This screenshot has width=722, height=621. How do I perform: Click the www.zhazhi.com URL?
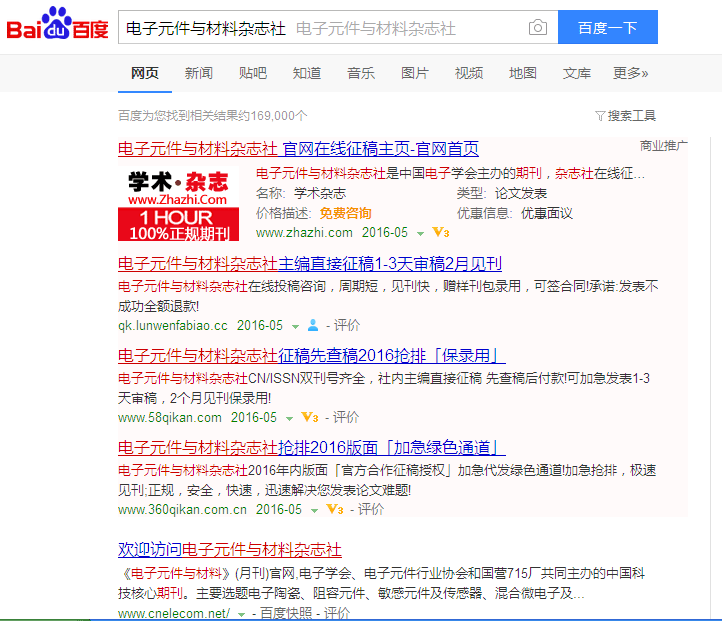304,232
